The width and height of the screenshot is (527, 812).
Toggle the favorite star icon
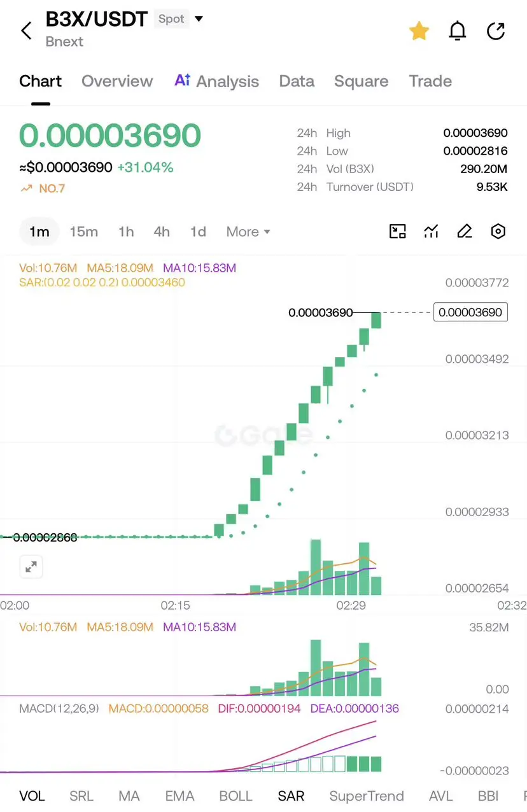(x=419, y=31)
